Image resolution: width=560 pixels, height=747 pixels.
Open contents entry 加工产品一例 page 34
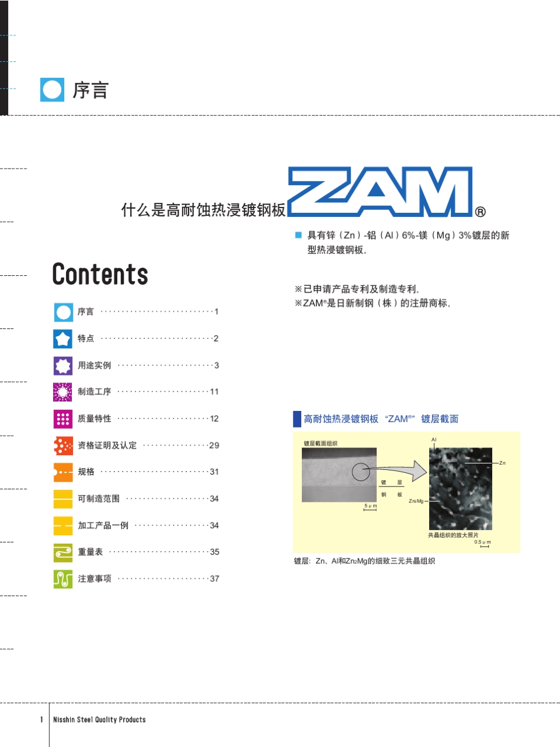pyautogui.click(x=148, y=525)
